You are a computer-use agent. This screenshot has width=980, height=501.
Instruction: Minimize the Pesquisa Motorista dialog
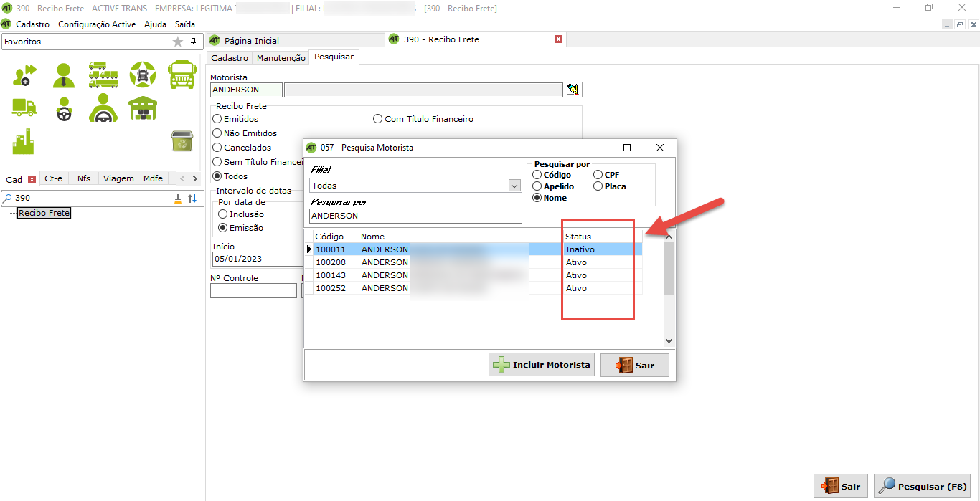tap(594, 148)
